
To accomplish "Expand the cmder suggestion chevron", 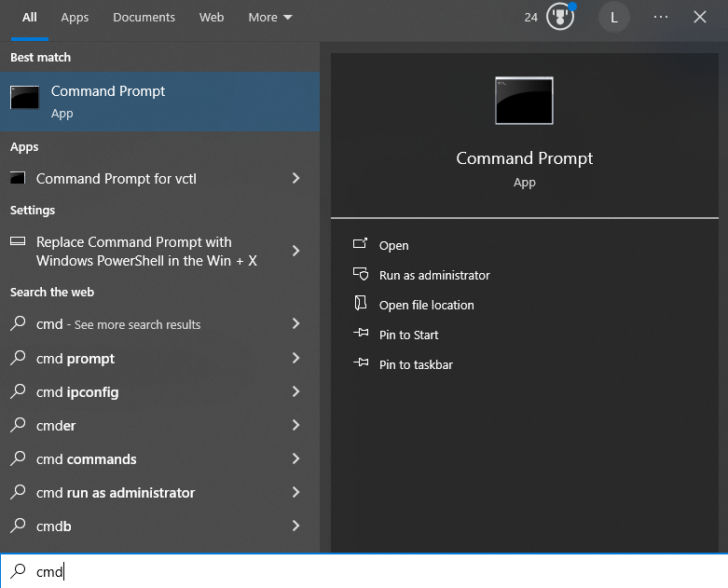I will [x=295, y=425].
